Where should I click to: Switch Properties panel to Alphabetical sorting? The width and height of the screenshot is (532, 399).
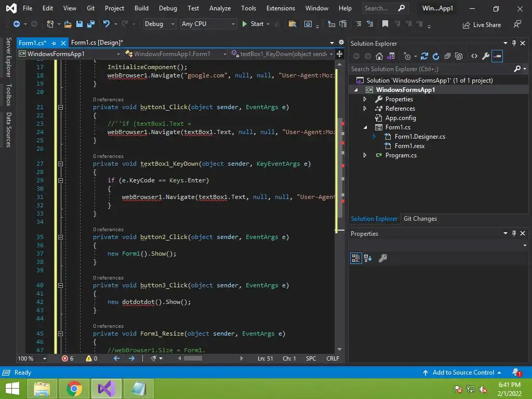(368, 258)
